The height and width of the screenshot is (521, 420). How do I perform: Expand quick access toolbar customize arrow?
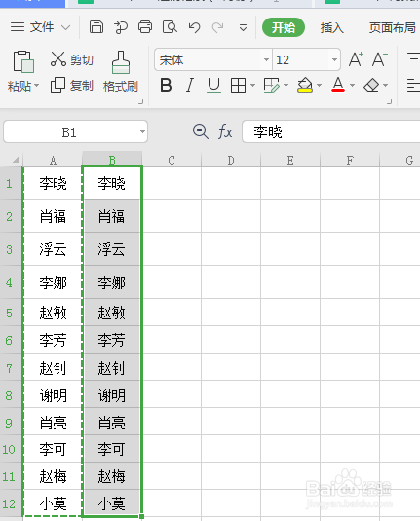[x=243, y=27]
